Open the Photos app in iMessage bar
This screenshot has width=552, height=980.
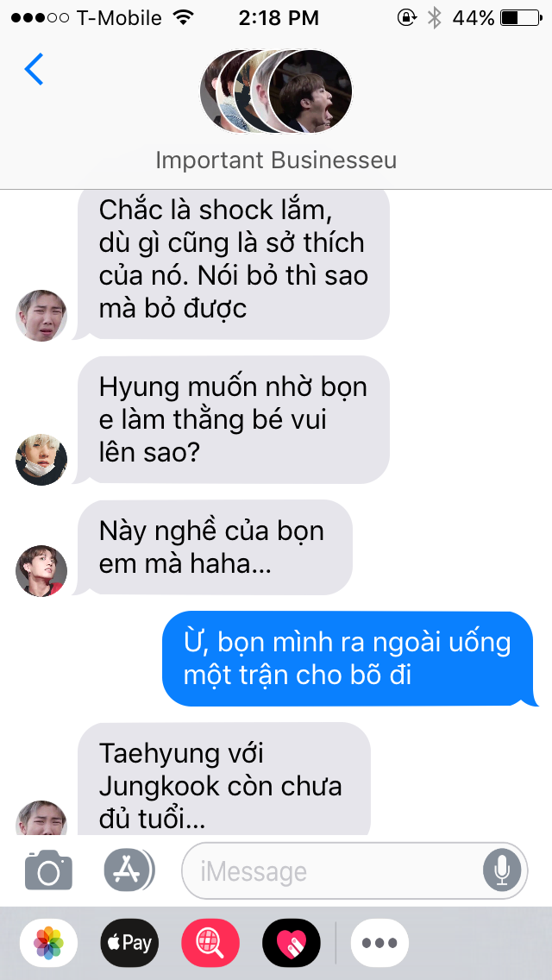click(x=48, y=943)
